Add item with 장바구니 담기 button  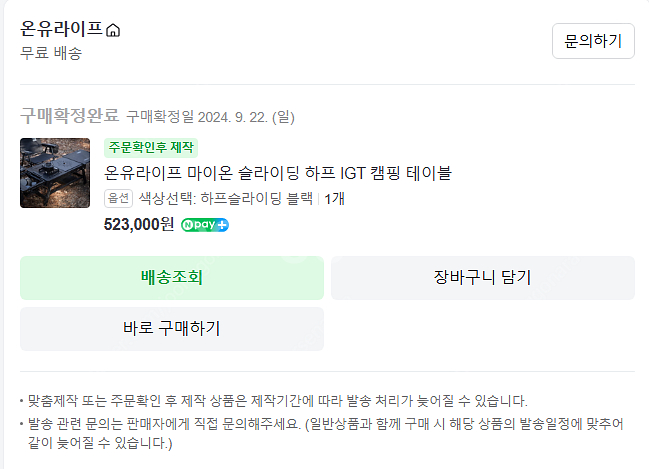482,278
